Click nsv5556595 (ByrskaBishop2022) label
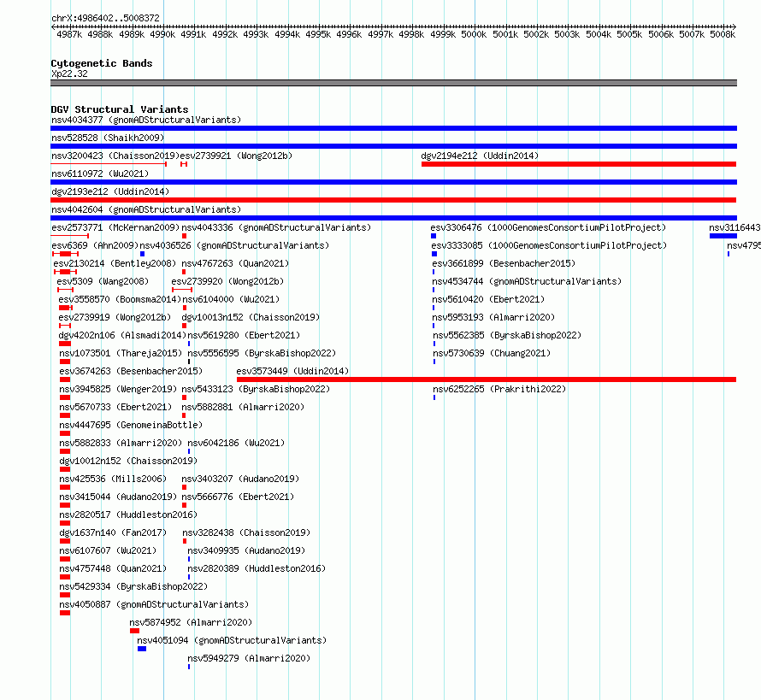The image size is (761, 700). coord(262,353)
